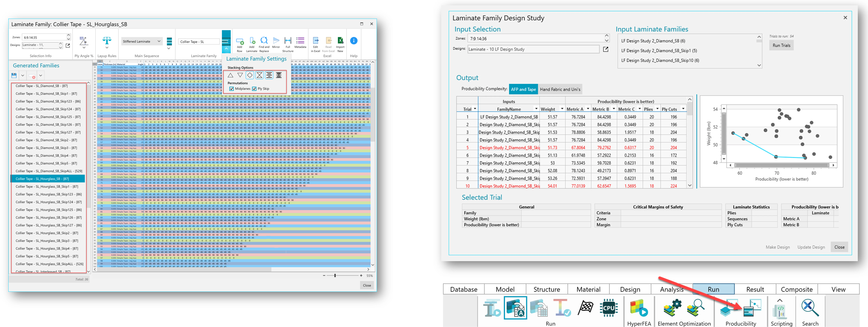This screenshot has width=868, height=327.
Task: Click the Update Design button
Action: 811,247
